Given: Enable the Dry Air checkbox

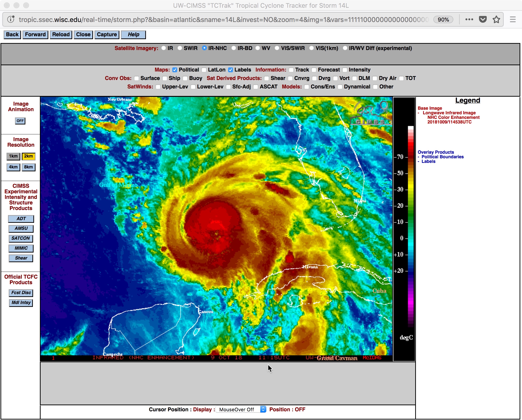Looking at the screenshot, I should (375, 79).
